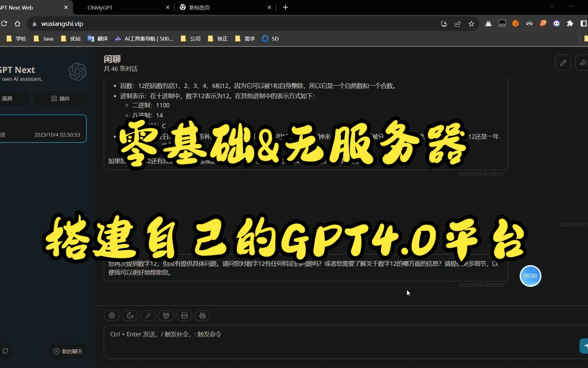The width and height of the screenshot is (588, 368).
Task: Click the 00:00 blue timer circle
Action: click(x=530, y=276)
